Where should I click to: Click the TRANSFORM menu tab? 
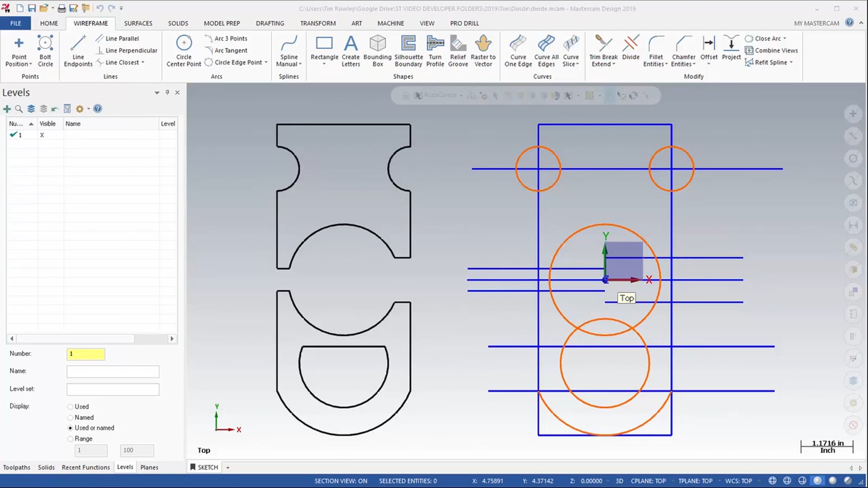318,23
